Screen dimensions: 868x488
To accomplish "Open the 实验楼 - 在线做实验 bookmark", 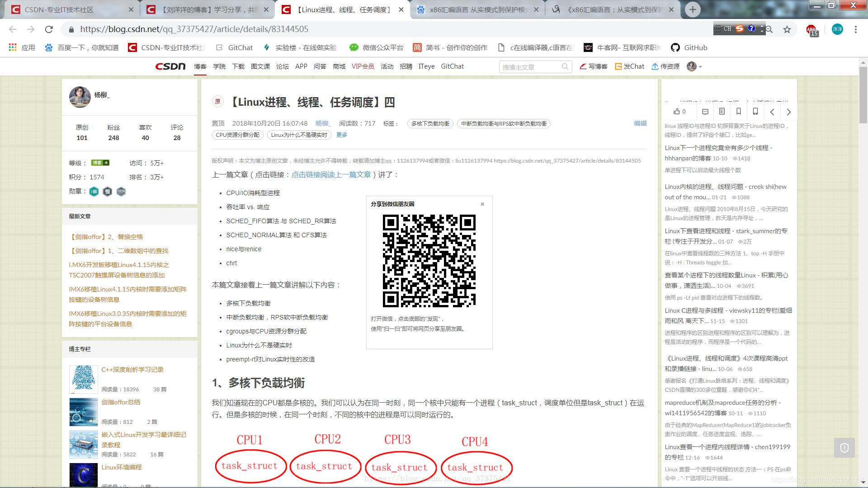I will pos(300,47).
